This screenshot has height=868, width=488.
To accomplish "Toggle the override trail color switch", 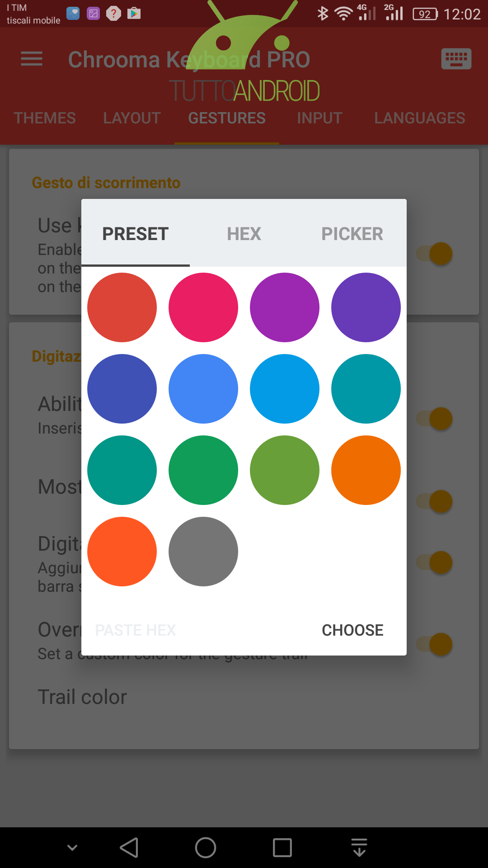I will click(435, 644).
